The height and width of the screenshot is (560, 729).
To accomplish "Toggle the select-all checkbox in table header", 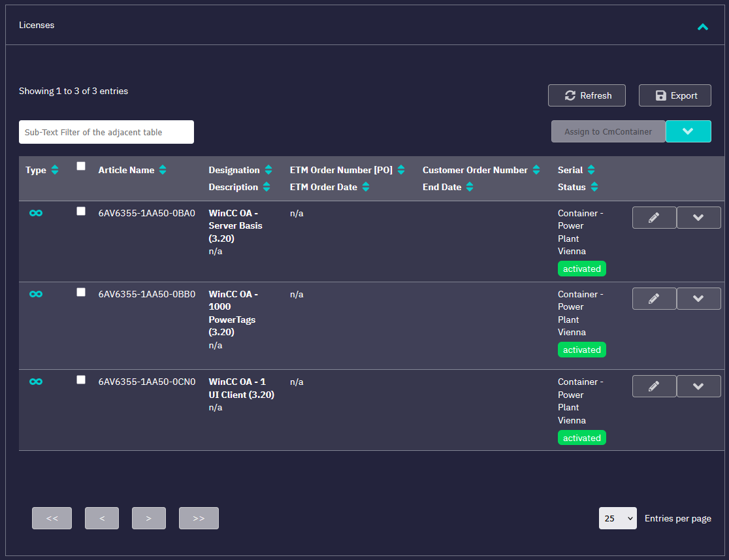I will tap(81, 166).
